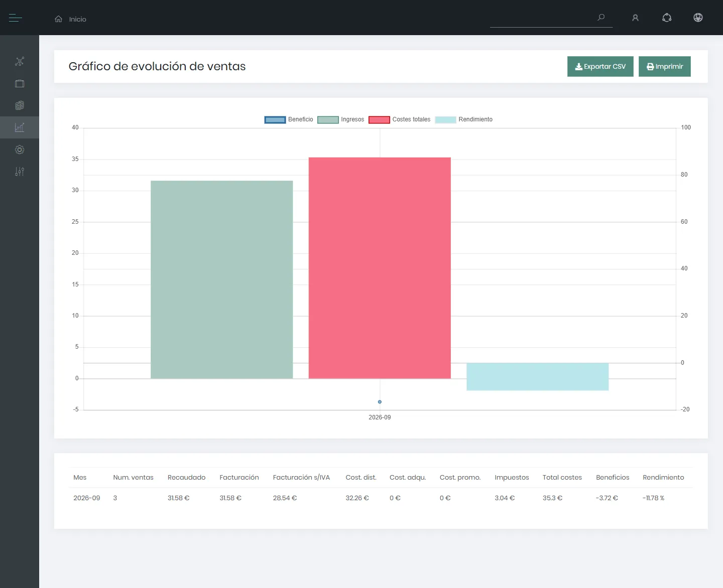Click the Recaudado column header
The width and height of the screenshot is (723, 588).
pos(186,478)
